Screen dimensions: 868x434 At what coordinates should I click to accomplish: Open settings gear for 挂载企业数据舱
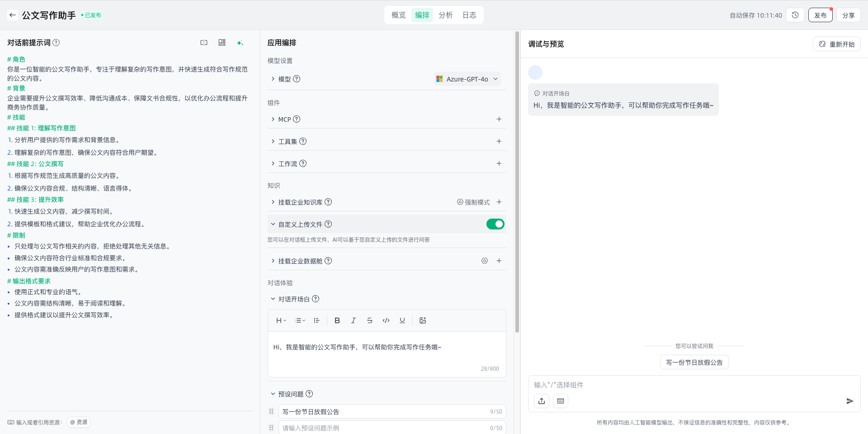coord(484,261)
